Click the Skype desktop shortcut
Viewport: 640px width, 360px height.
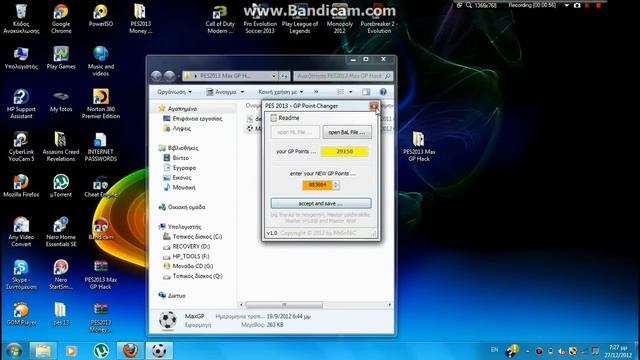pos(21,275)
